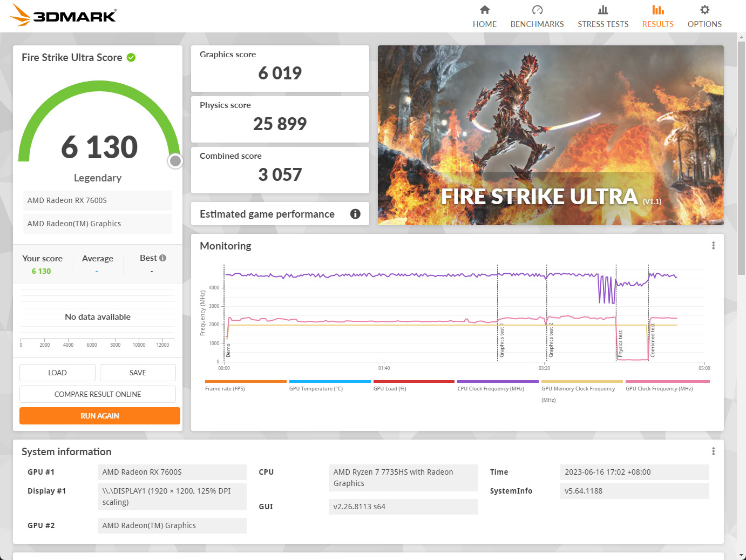Click the Legendary rating label
Screen dimensions: 746x560
[98, 178]
